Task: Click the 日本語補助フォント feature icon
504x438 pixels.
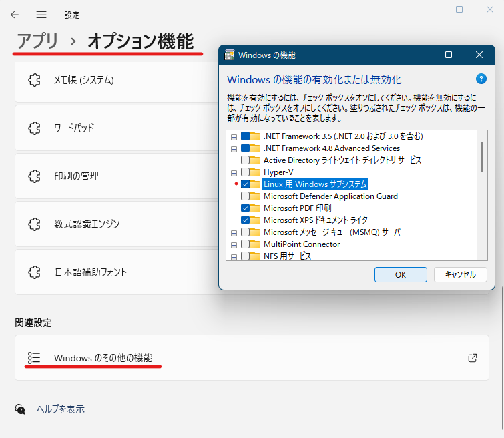Action: pyautogui.click(x=35, y=272)
